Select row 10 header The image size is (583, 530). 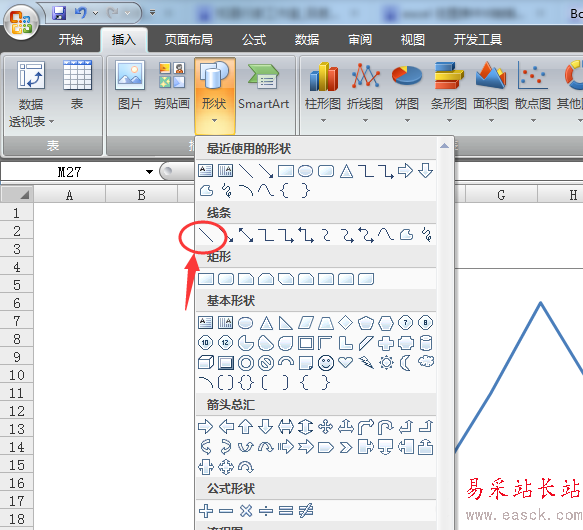point(17,375)
